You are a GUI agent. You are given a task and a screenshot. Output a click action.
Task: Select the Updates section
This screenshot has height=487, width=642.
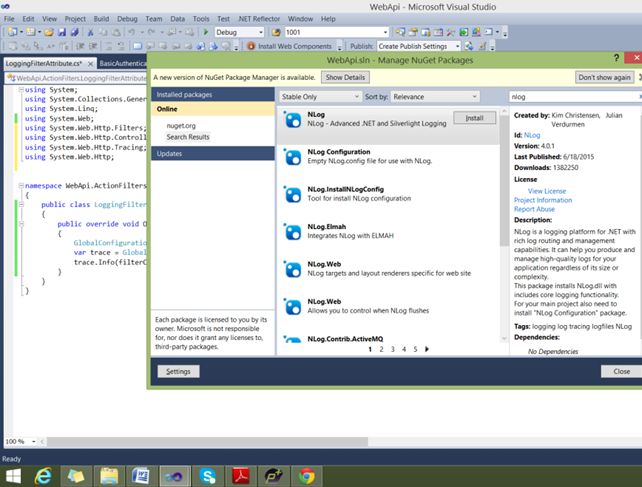[x=213, y=154]
